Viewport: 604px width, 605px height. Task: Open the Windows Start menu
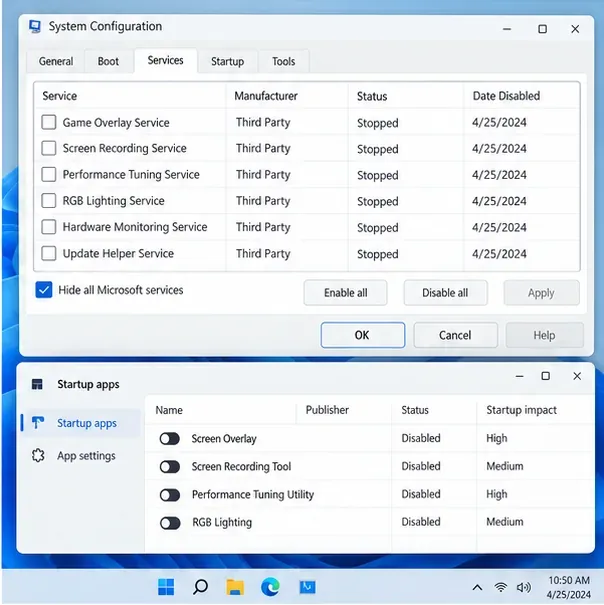(166, 587)
